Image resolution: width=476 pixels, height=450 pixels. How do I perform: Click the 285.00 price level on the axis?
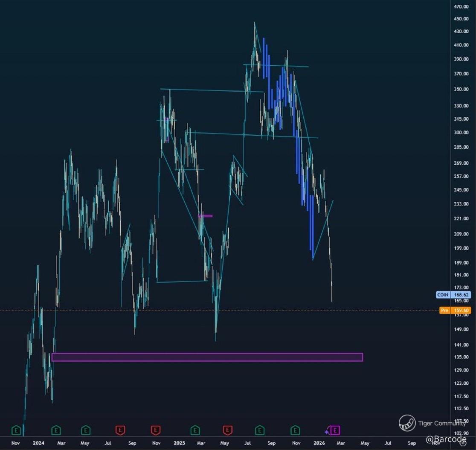point(461,147)
